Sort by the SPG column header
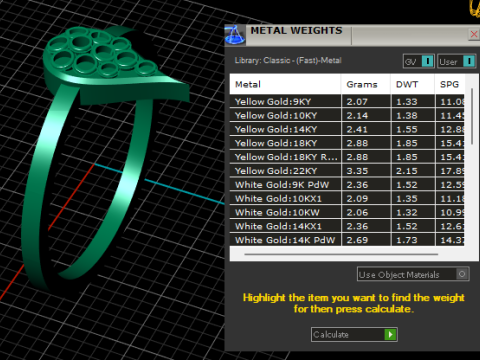This screenshot has width=480, height=360. pyautogui.click(x=449, y=84)
